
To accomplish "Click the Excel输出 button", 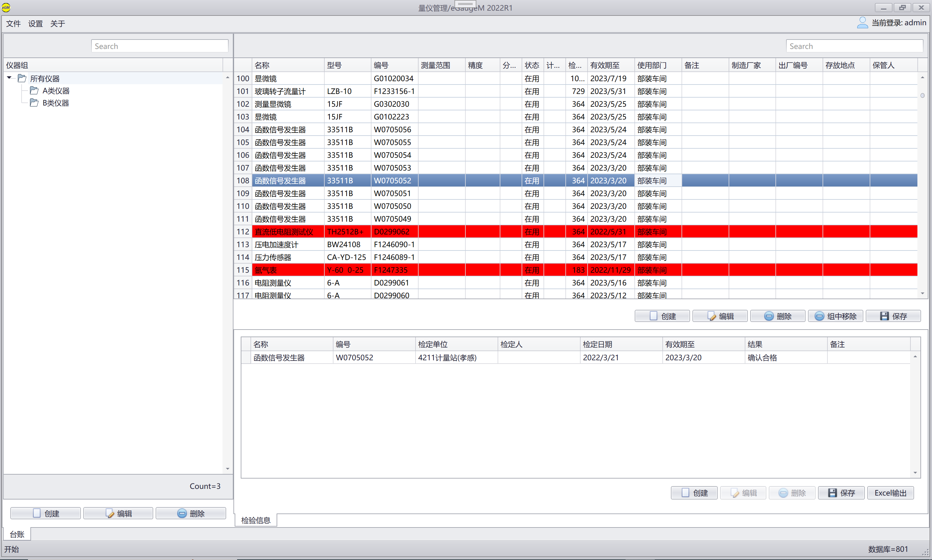I will pyautogui.click(x=890, y=493).
